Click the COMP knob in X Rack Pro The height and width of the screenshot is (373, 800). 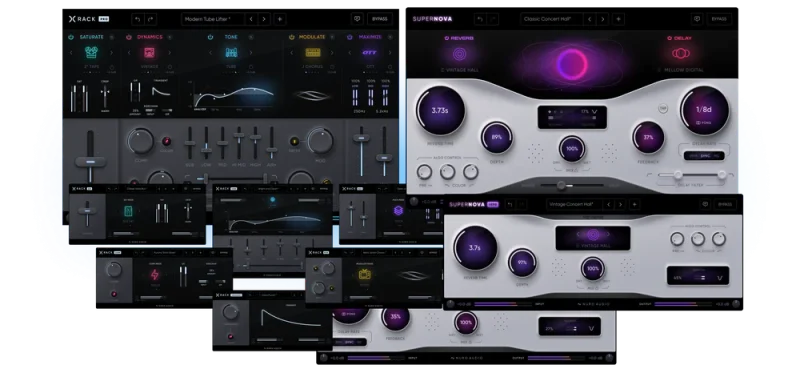point(140,141)
